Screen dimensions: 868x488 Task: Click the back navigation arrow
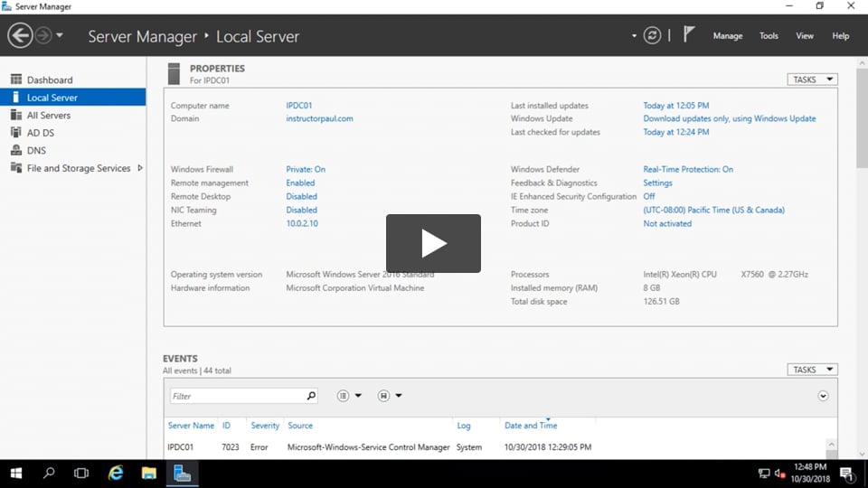(x=20, y=36)
